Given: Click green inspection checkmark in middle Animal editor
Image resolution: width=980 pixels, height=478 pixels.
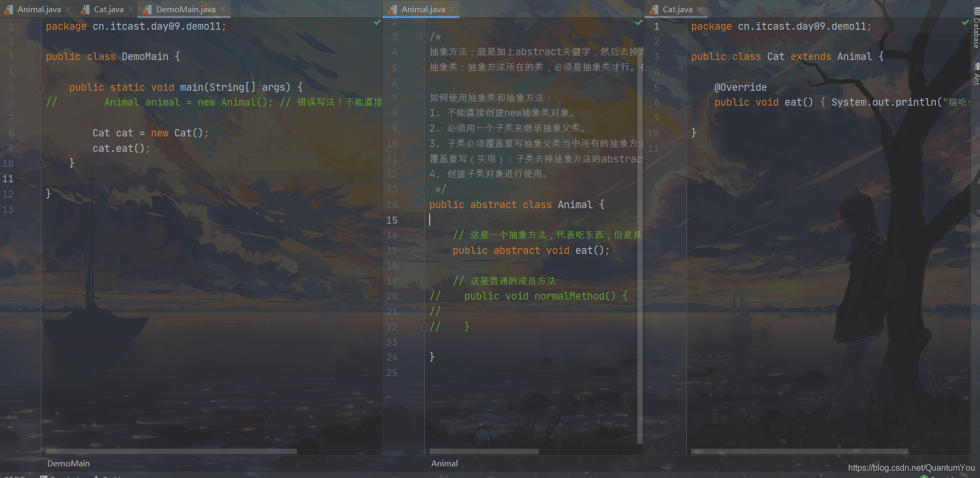Looking at the screenshot, I should click(x=639, y=22).
